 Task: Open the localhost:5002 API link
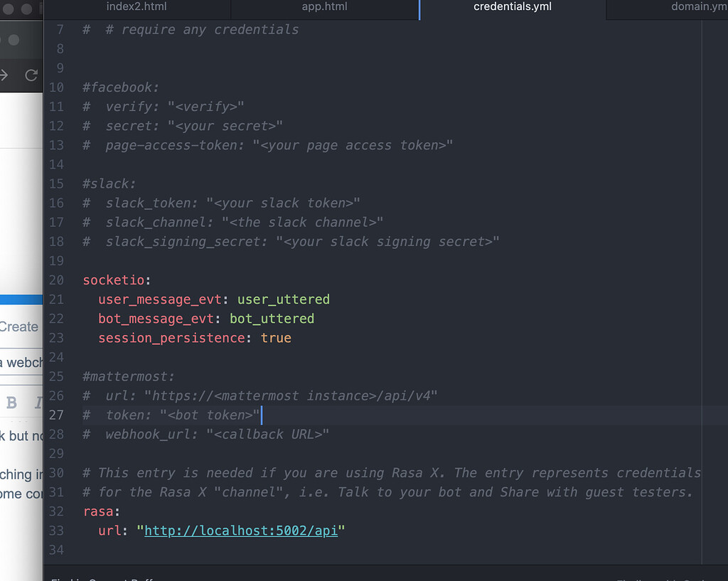click(240, 531)
